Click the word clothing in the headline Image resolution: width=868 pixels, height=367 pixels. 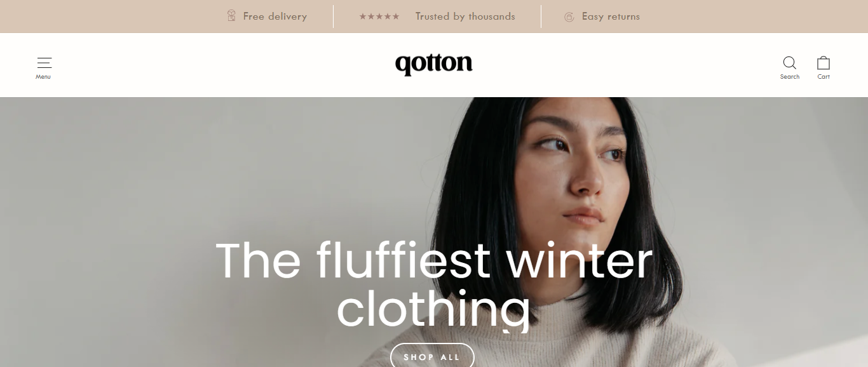(x=433, y=309)
